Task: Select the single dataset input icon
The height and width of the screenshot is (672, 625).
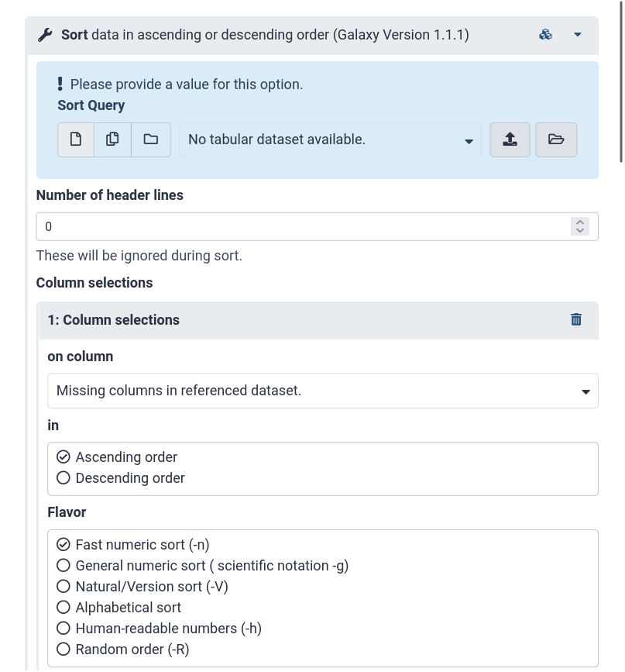Action: 75,140
